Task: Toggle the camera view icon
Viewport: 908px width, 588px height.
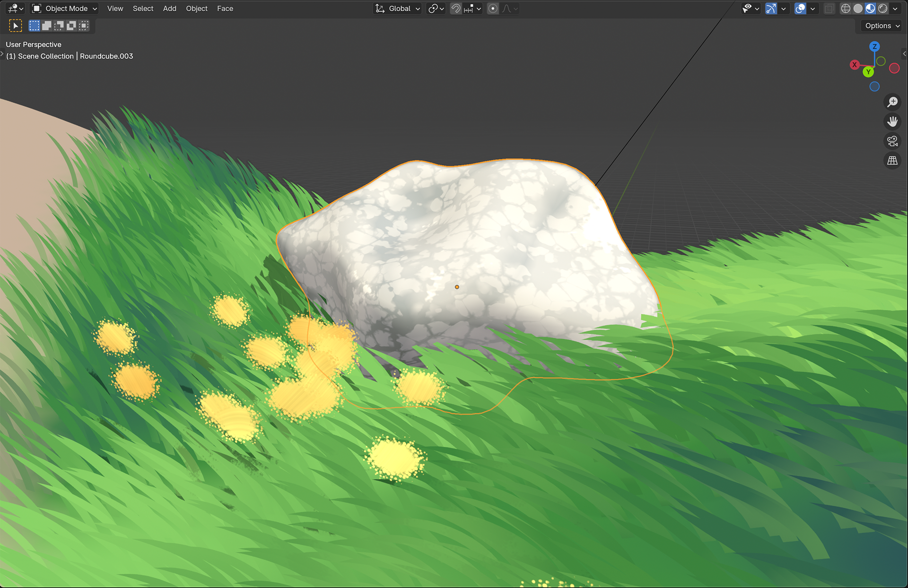Action: coord(892,141)
